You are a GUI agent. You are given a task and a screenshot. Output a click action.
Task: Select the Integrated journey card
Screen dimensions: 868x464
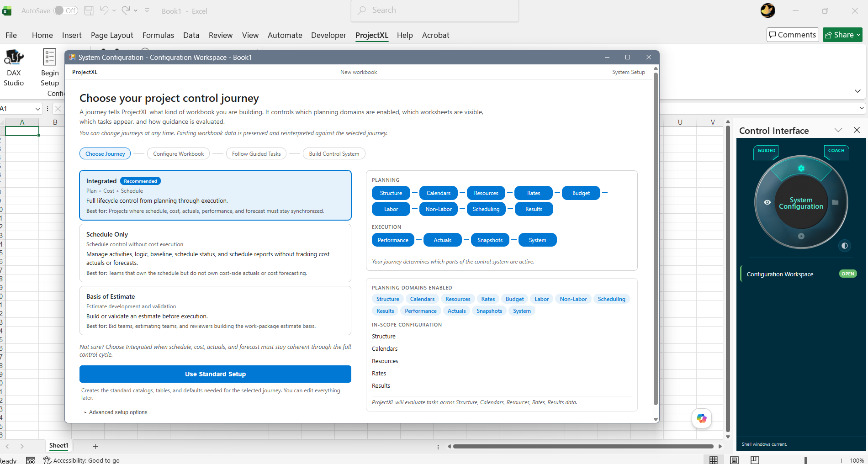click(x=215, y=195)
